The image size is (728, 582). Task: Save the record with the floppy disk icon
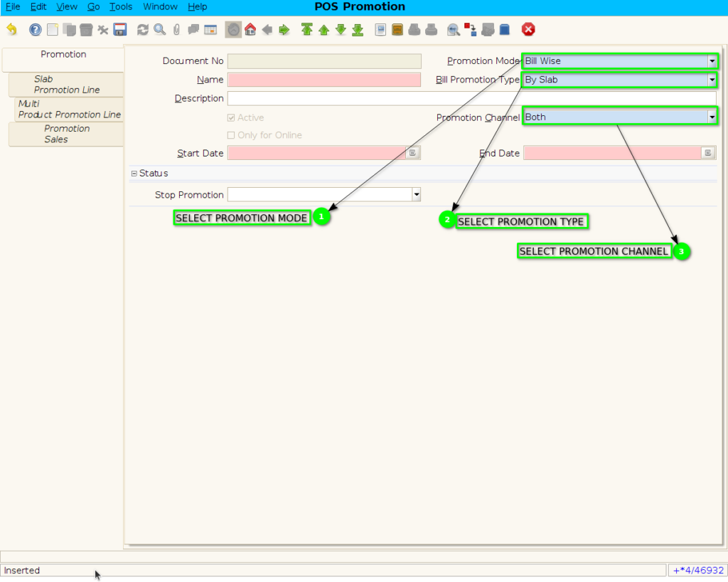point(119,30)
